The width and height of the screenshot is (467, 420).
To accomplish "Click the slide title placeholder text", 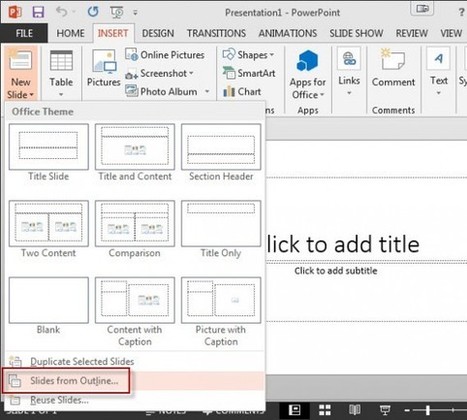I will point(343,244).
